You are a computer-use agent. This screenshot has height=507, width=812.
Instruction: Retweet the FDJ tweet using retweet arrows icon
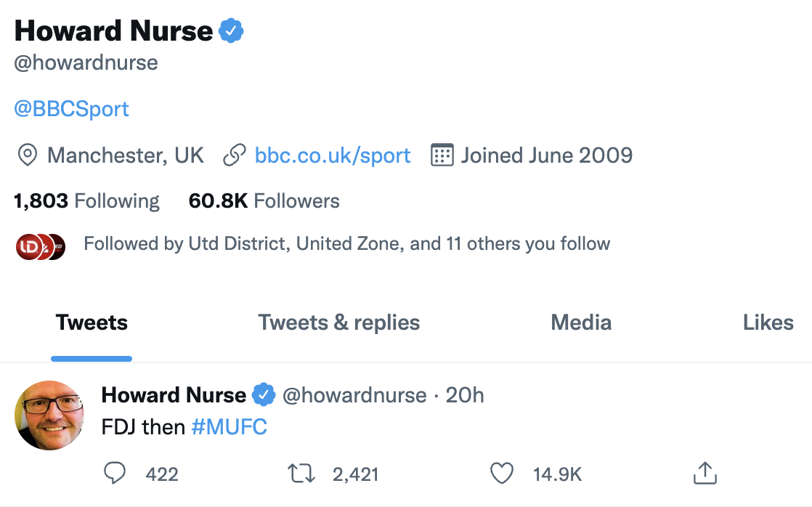(301, 473)
